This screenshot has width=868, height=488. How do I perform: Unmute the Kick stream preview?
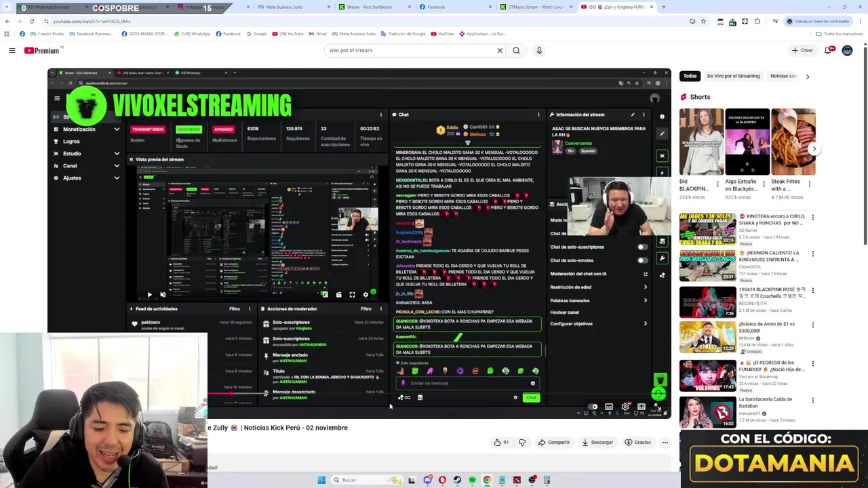163,295
